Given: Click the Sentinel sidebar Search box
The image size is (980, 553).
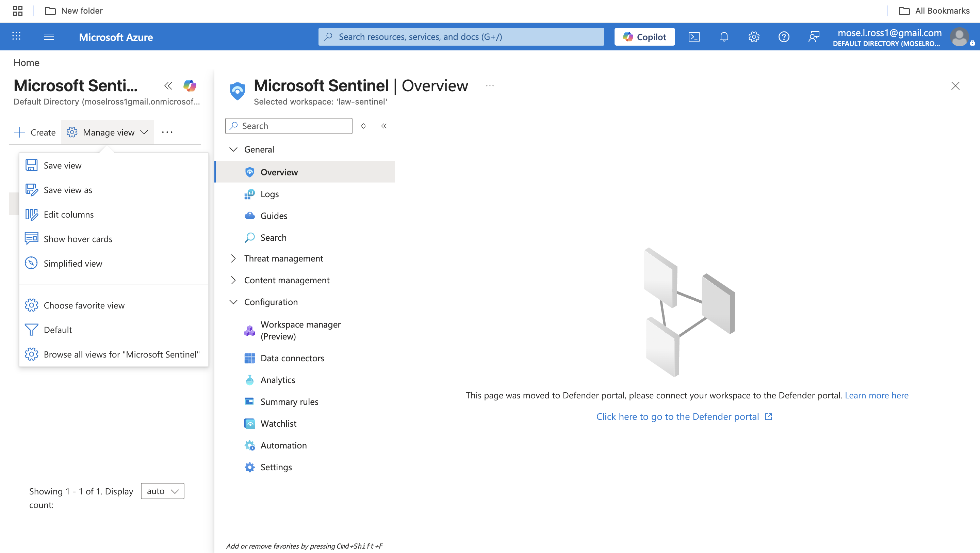Looking at the screenshot, I should click(289, 126).
